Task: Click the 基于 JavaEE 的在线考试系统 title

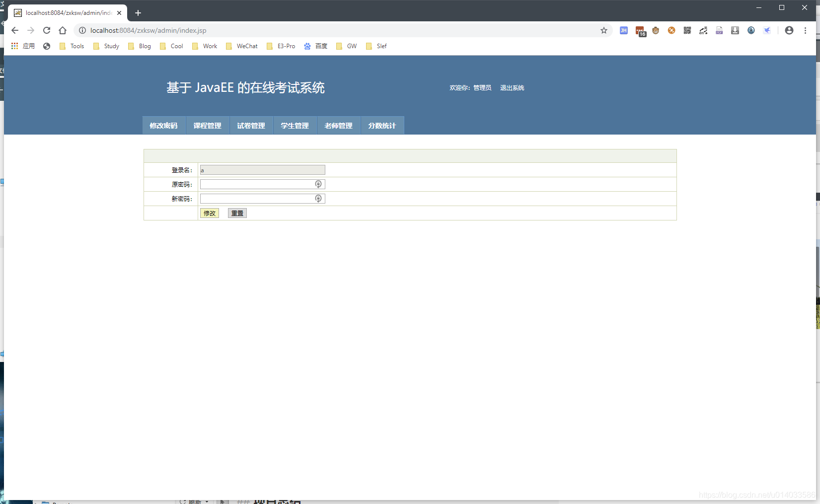Action: [246, 88]
